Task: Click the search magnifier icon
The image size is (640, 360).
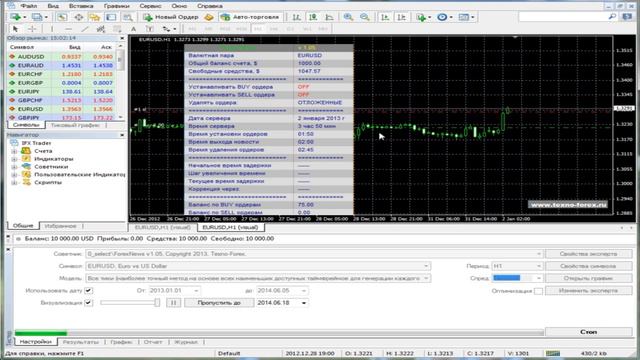Action: tap(612, 17)
